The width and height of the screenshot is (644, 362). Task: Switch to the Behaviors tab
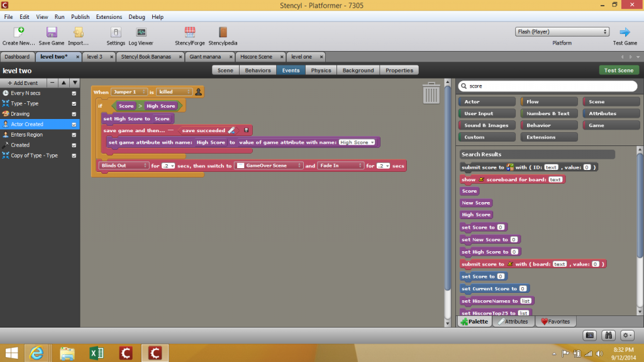point(258,71)
